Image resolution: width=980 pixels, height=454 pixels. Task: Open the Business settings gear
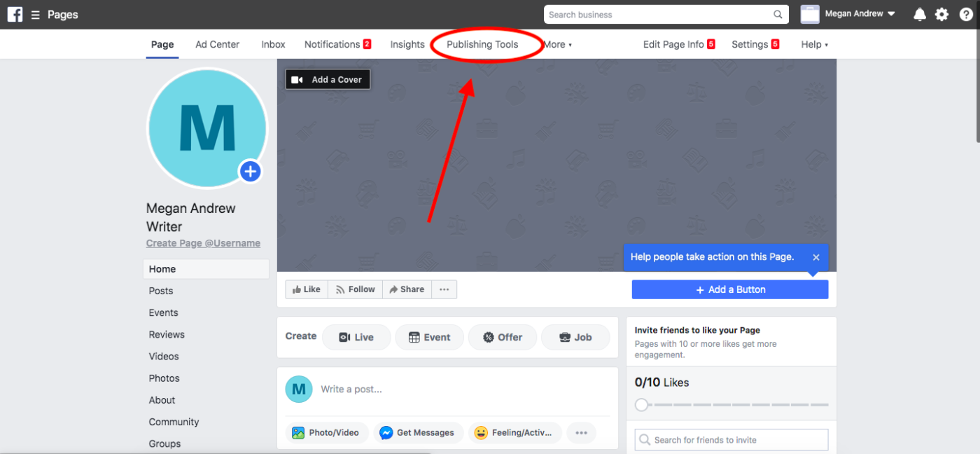click(x=941, y=14)
